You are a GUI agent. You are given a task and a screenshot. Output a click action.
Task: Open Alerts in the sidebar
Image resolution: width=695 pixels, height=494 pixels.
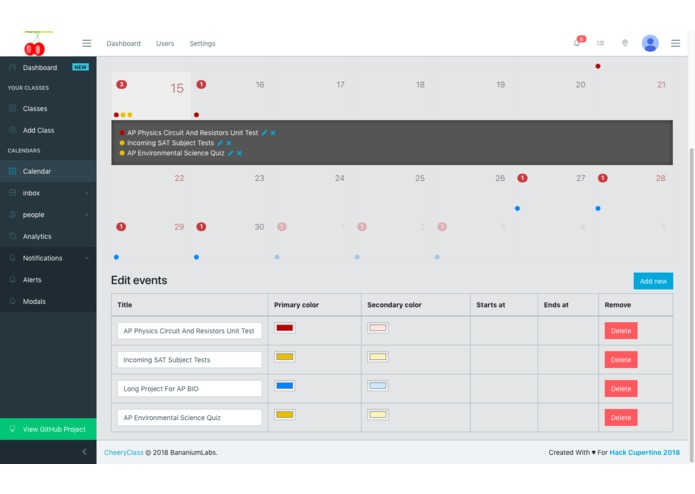[48, 280]
